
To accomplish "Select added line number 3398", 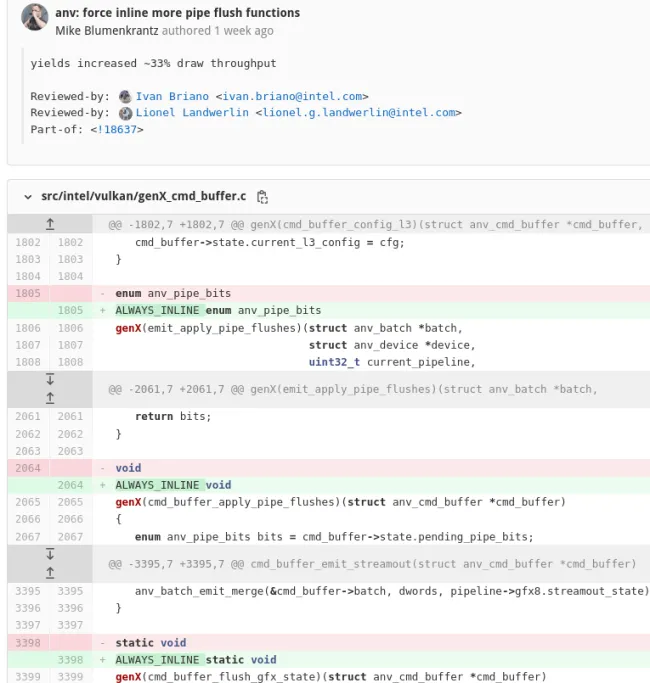I will pyautogui.click(x=70, y=659).
